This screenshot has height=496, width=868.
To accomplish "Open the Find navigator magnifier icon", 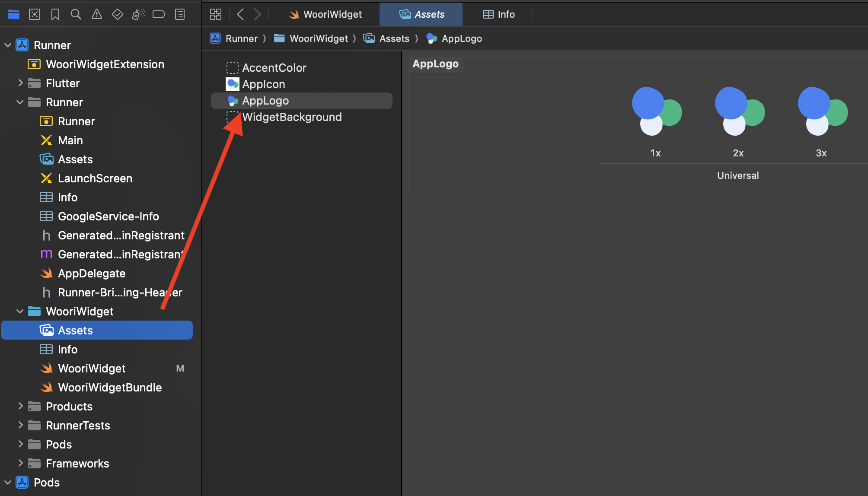I will tap(76, 14).
